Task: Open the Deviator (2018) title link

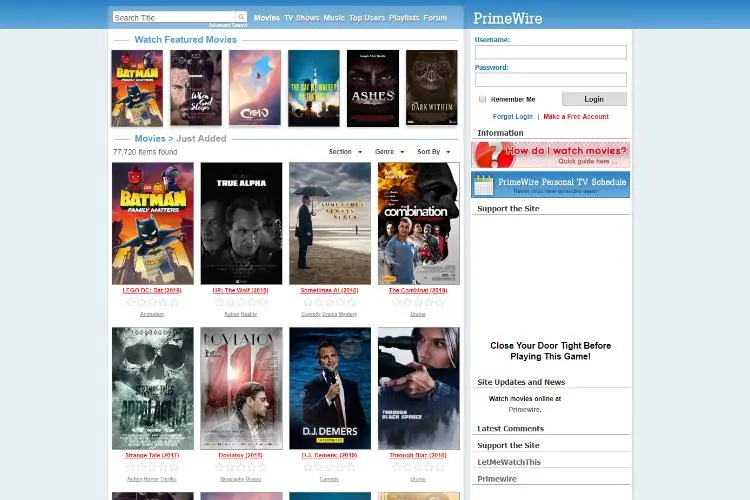Action: (x=241, y=455)
